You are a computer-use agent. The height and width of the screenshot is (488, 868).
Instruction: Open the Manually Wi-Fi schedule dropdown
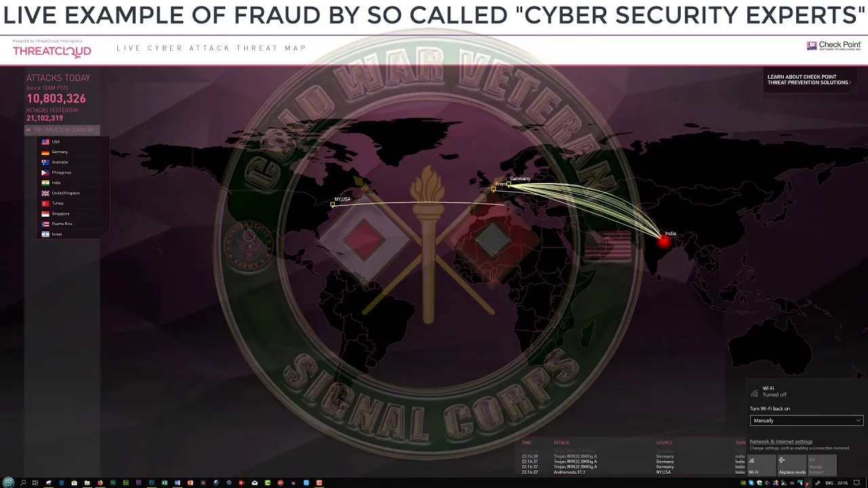806,420
